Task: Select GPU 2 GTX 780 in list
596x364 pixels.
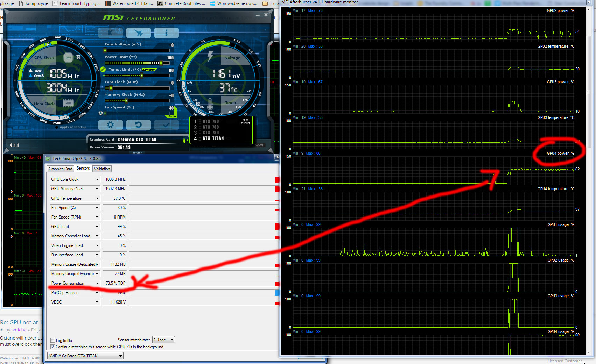Action: coord(211,127)
